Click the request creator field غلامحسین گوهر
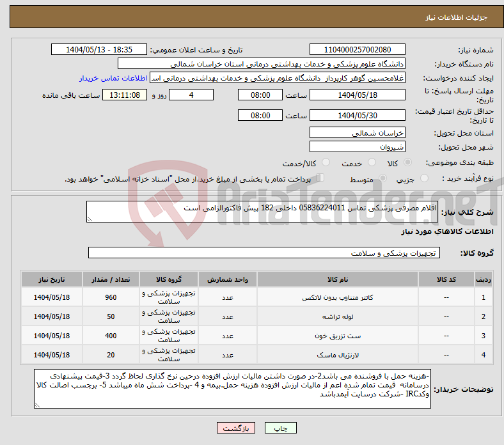Image resolution: width=504 pixels, height=445 pixels. pyautogui.click(x=278, y=78)
